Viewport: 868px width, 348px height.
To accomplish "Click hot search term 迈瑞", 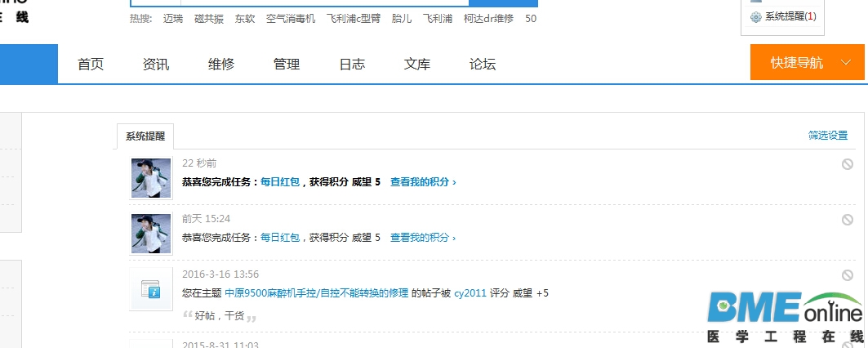I will [173, 19].
